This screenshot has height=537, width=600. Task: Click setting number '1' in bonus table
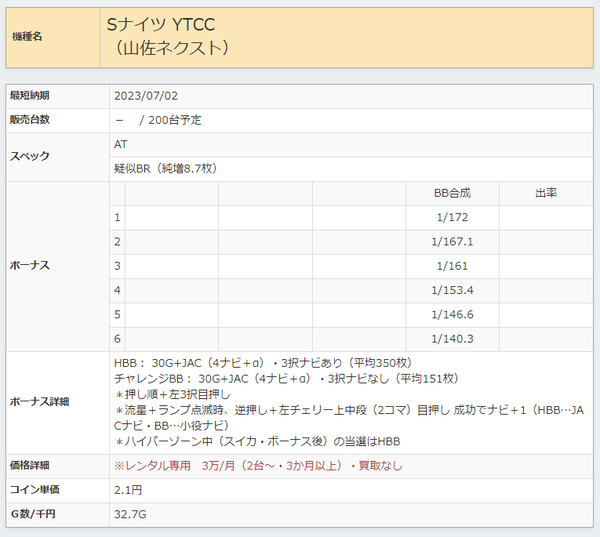117,217
